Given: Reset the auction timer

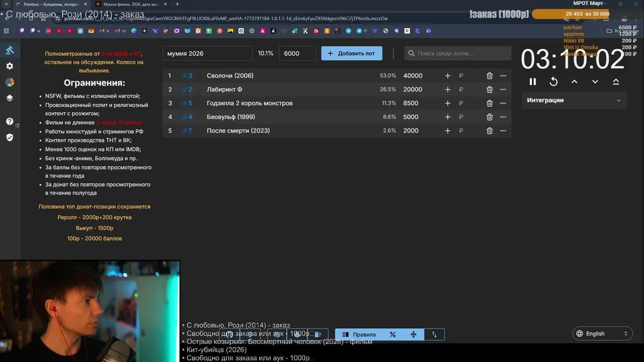Looking at the screenshot, I should coord(553,81).
